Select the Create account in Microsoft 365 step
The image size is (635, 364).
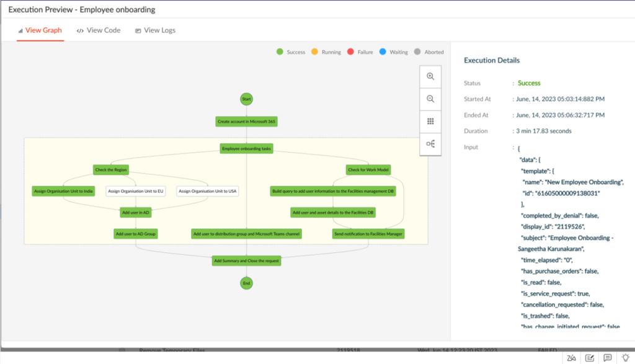point(246,121)
